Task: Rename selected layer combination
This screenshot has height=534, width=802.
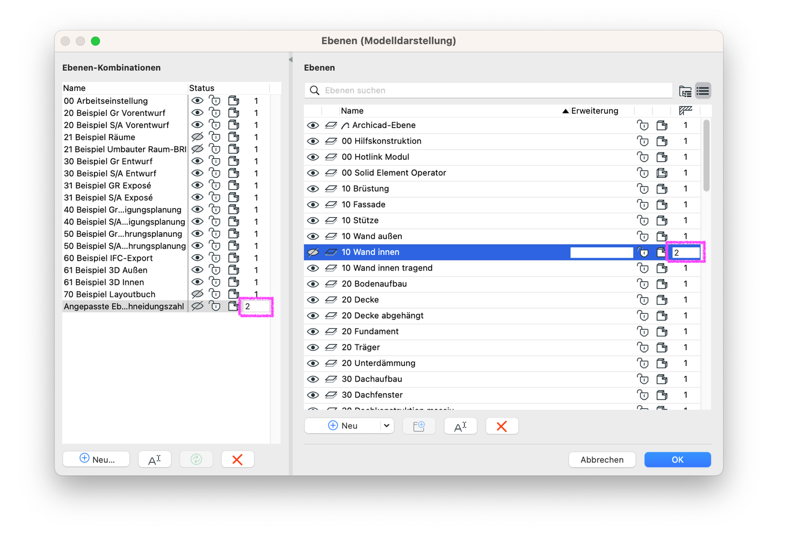Action: click(154, 459)
